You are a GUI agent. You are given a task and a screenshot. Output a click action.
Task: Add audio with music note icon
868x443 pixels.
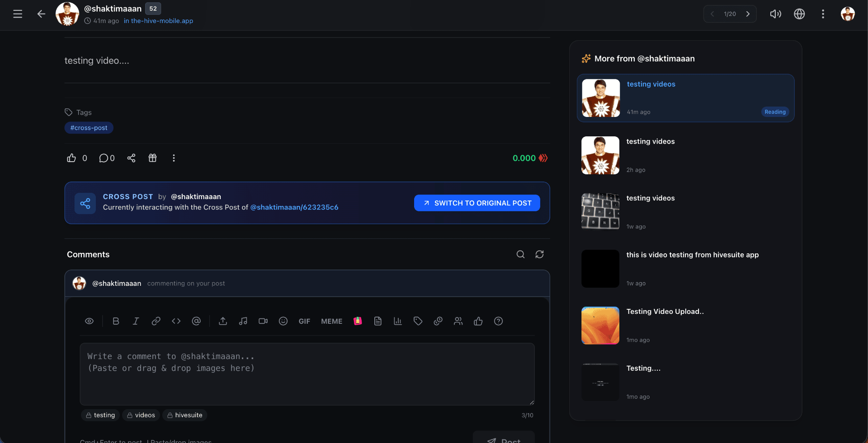[x=243, y=321]
